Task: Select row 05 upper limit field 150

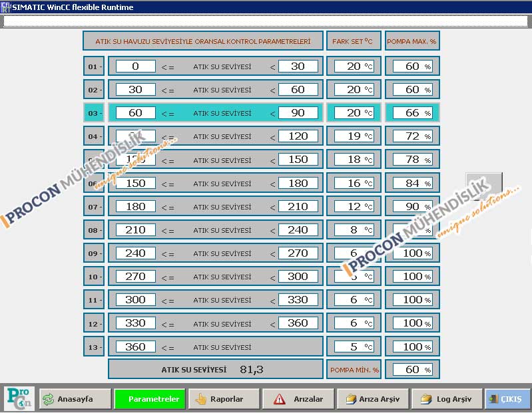Action: coord(298,160)
